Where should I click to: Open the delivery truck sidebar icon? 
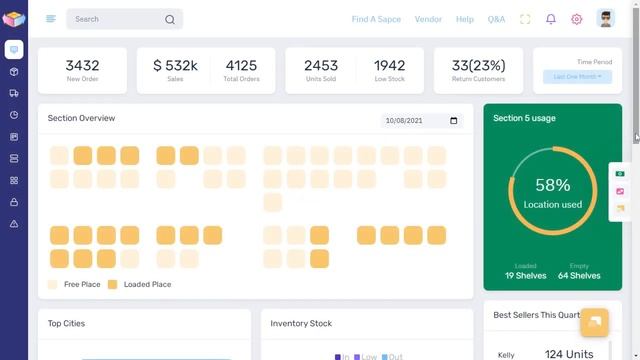click(14, 93)
